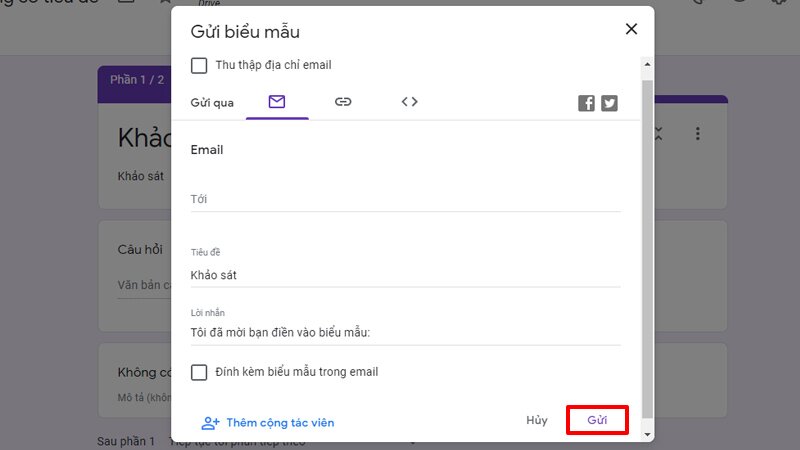Send the form with Gửi button

pos(597,420)
